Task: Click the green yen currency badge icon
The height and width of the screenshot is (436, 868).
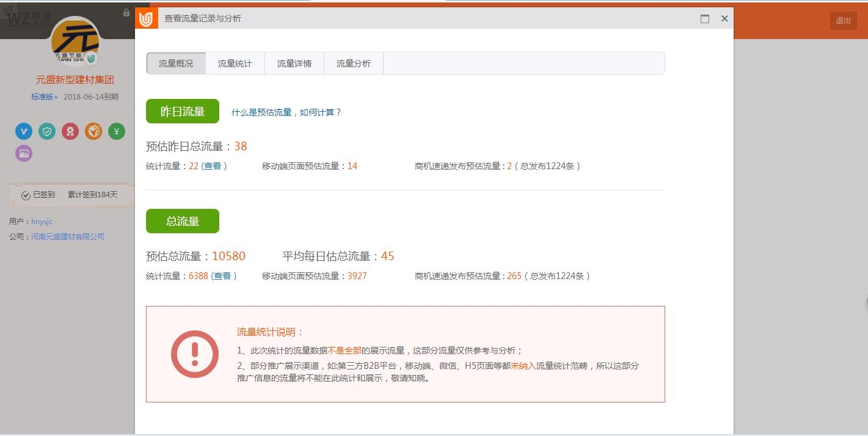Action: (x=117, y=131)
